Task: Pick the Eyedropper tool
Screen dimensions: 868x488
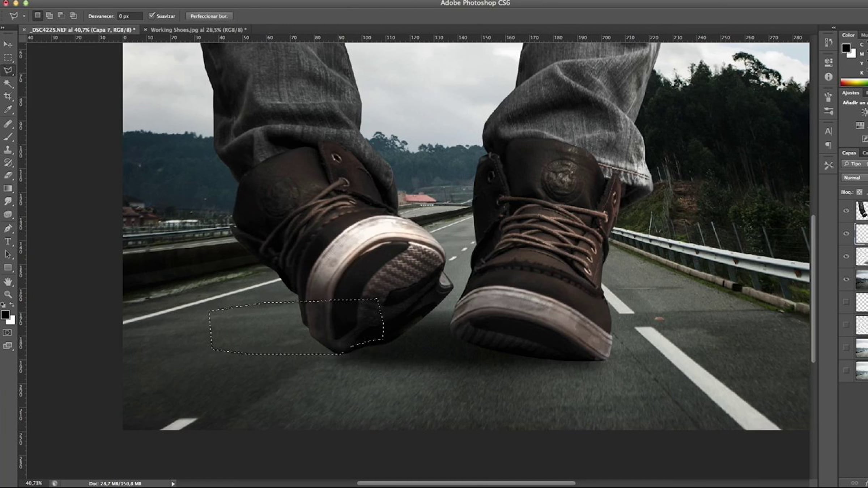Action: (8, 110)
